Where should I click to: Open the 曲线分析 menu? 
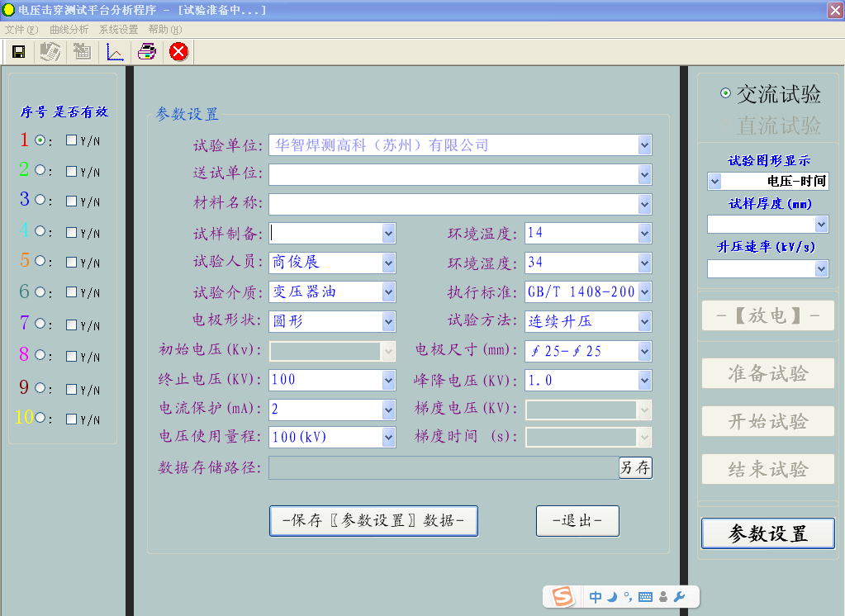(69, 29)
